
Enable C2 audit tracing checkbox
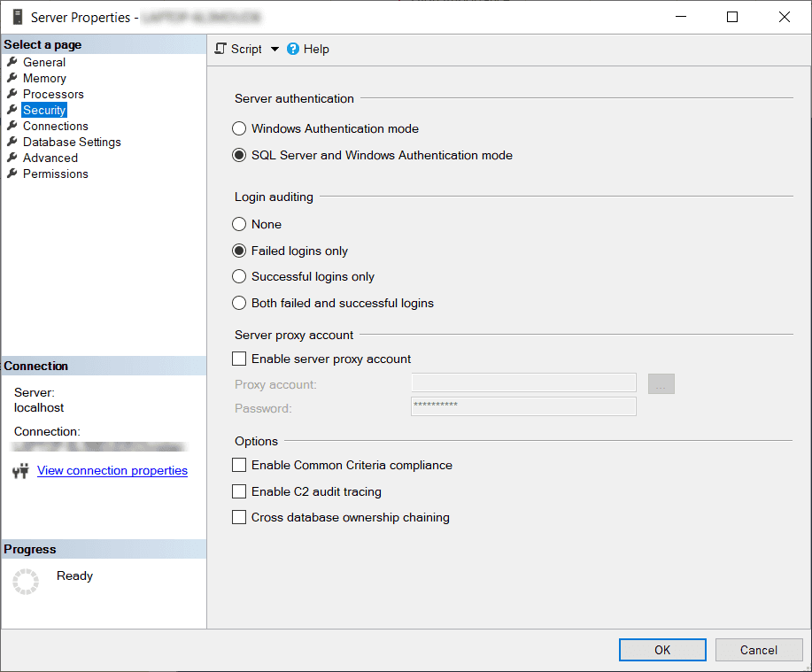(x=239, y=491)
